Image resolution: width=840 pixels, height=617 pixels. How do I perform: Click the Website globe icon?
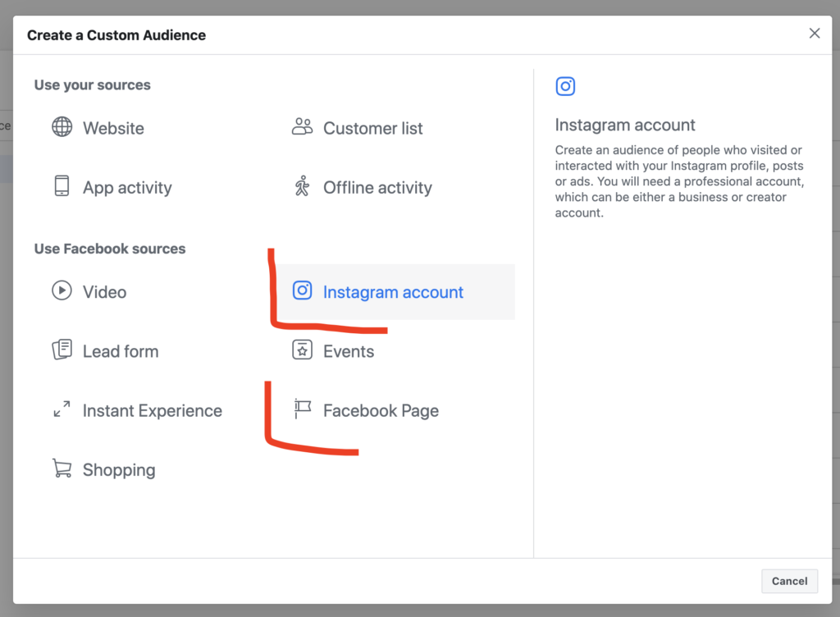[x=62, y=127]
